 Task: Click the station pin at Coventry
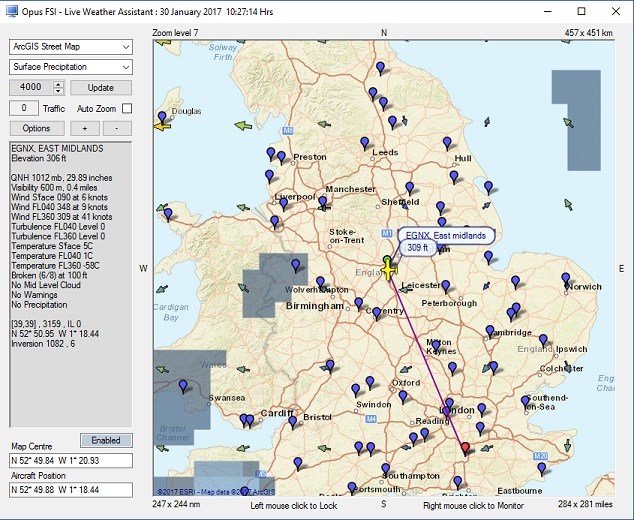coord(376,312)
